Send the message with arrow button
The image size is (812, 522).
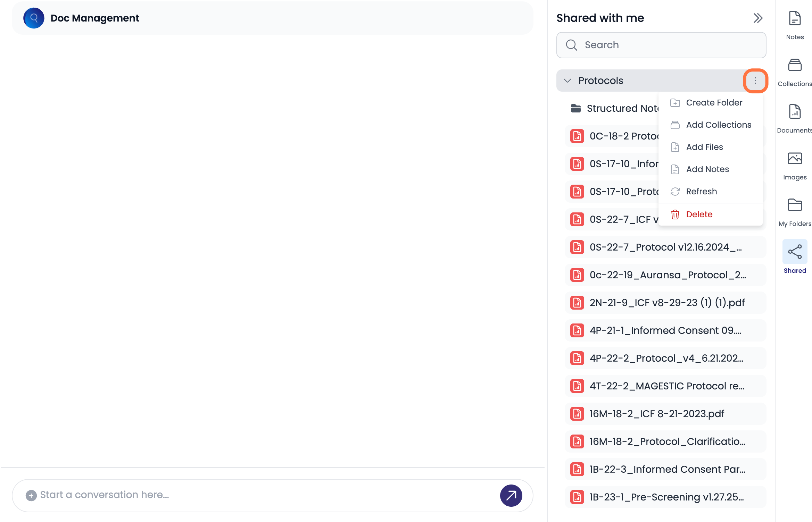point(511,495)
